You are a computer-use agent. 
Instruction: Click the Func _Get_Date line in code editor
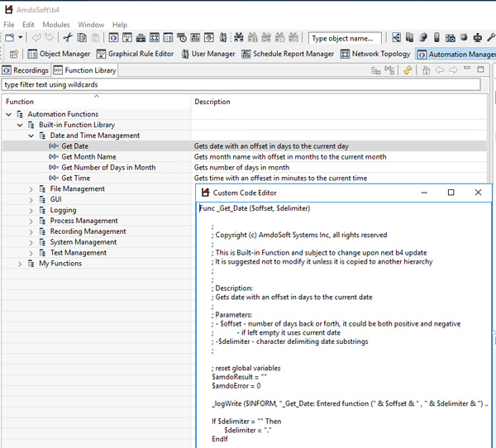coord(255,208)
